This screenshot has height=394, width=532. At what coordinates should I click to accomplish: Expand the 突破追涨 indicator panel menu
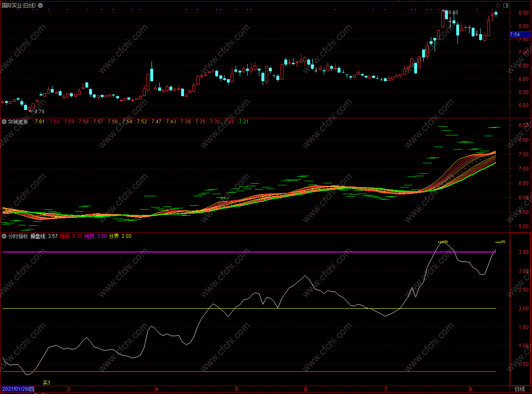click(x=4, y=122)
